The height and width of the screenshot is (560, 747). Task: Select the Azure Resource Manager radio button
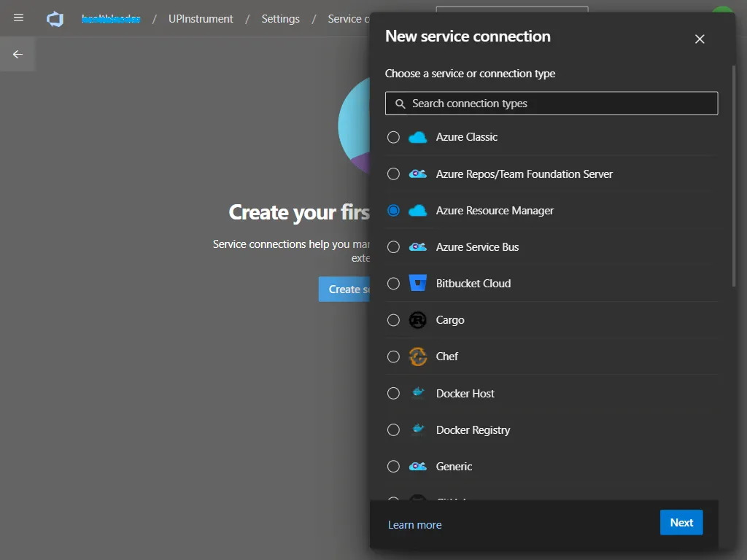393,211
